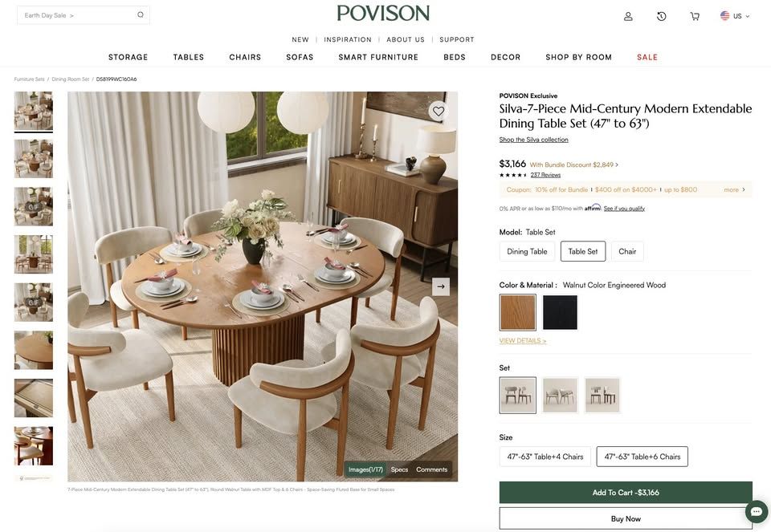Click the POVISON logo
Screen dimensions: 771x532
click(x=383, y=14)
